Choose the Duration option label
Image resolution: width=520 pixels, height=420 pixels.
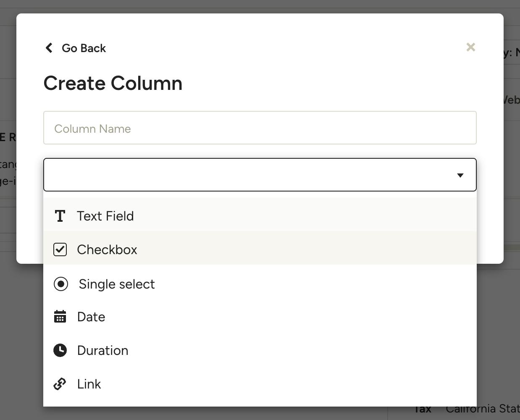[103, 350]
